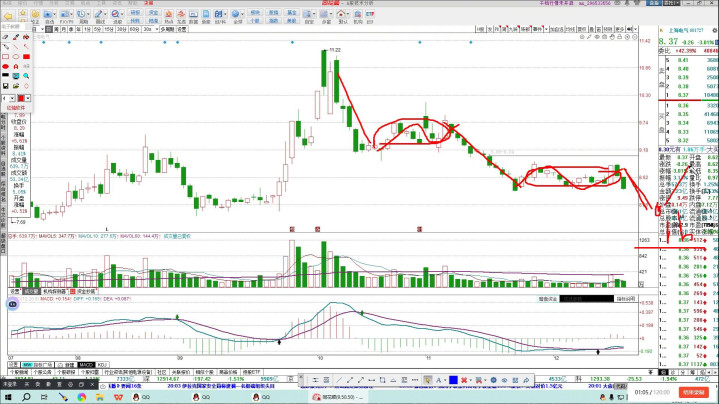Select the 5分 period button

[x=97, y=29]
